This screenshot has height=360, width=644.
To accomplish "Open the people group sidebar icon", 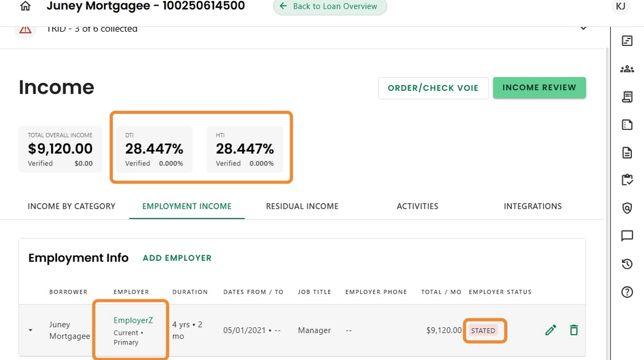I will (x=627, y=69).
